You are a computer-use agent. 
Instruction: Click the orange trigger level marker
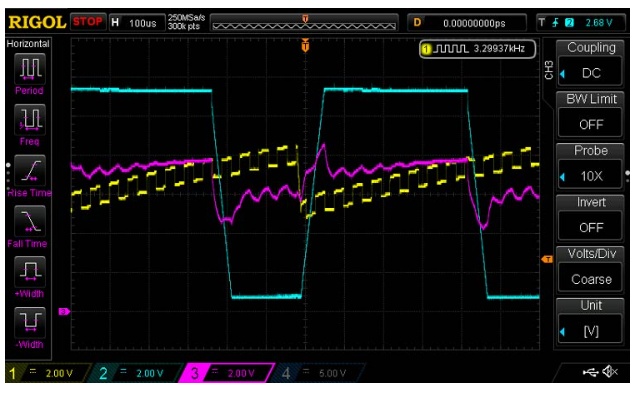coord(547,259)
